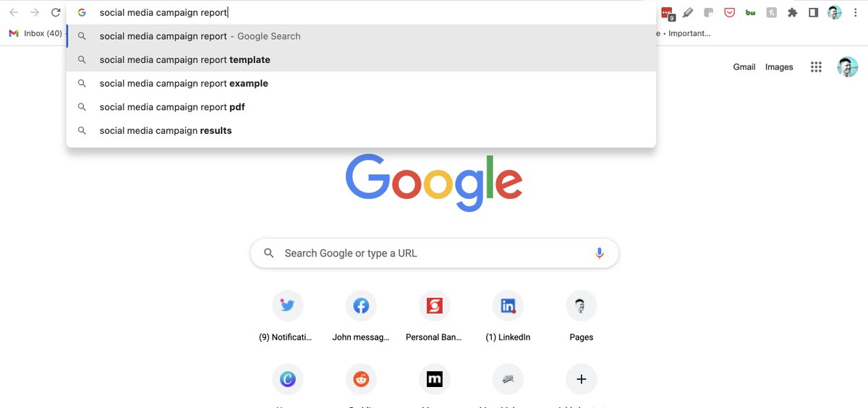
Task: Click the Bitwarden 'bw' extension icon
Action: click(x=751, y=12)
